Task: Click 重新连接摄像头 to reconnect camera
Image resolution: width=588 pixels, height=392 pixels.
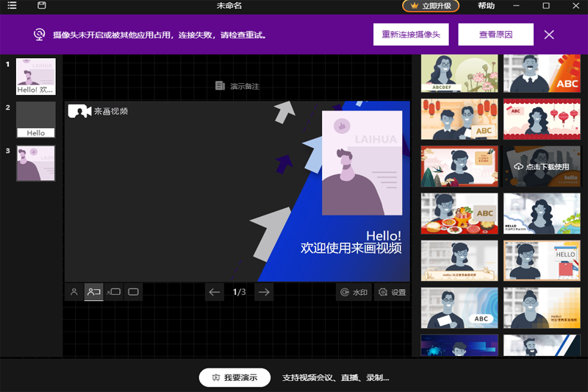Action: pyautogui.click(x=411, y=35)
